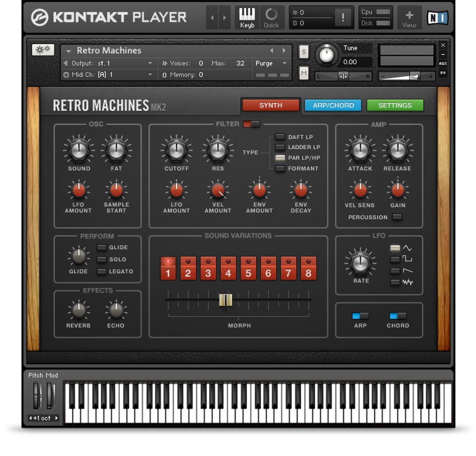Switch to SETTINGS tab

395,105
